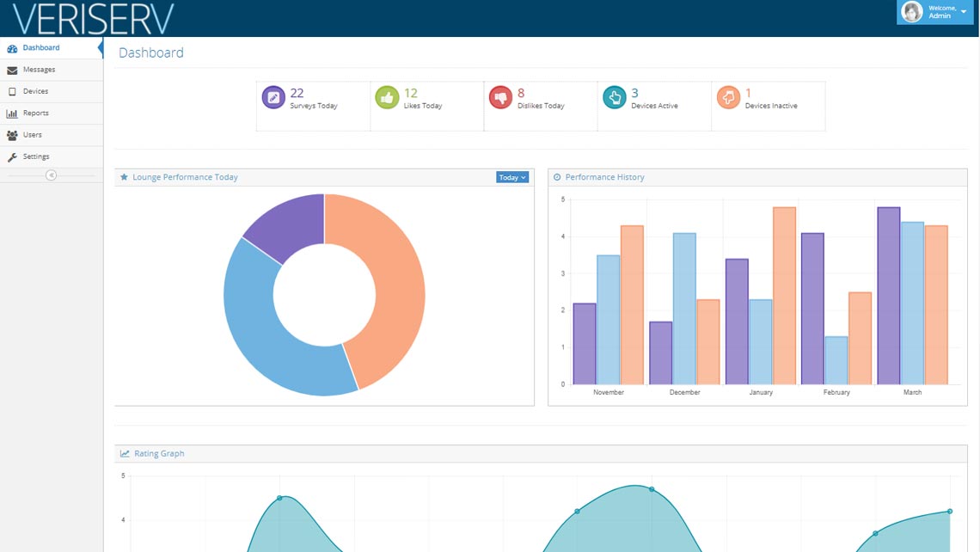Click the clock icon beside Performance History

pos(557,177)
